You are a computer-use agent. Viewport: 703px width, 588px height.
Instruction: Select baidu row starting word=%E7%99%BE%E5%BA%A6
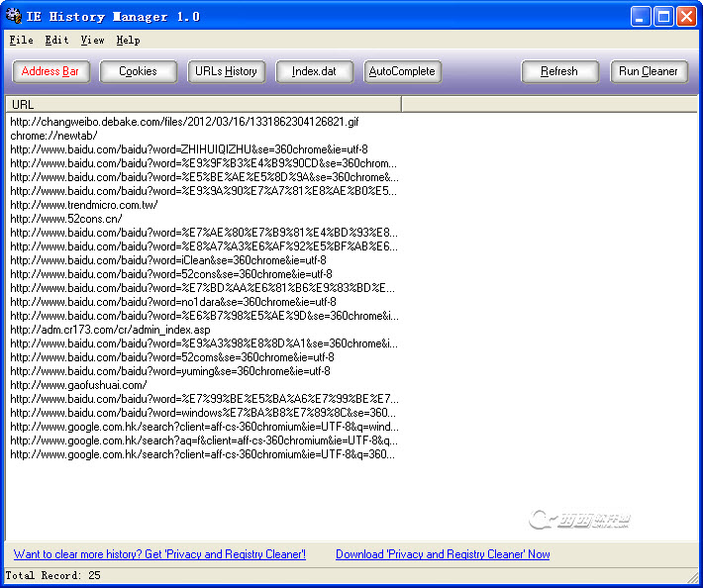tap(204, 399)
